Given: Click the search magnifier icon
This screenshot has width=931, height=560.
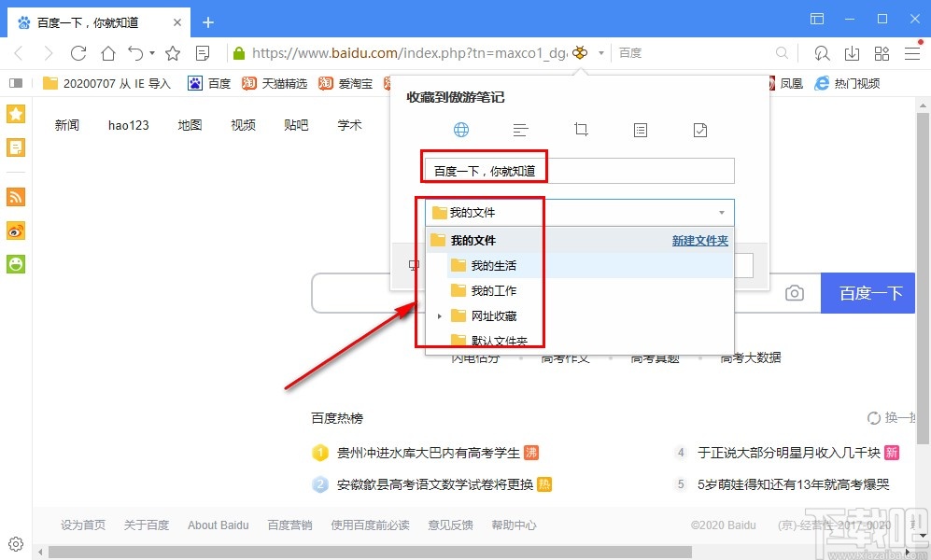Looking at the screenshot, I should [782, 53].
